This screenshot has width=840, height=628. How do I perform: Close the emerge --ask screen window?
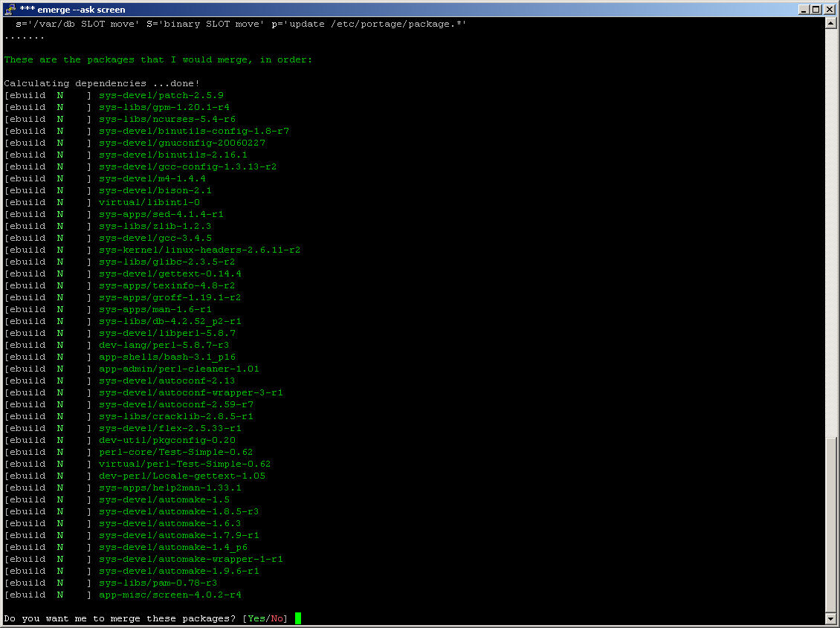[830, 9]
